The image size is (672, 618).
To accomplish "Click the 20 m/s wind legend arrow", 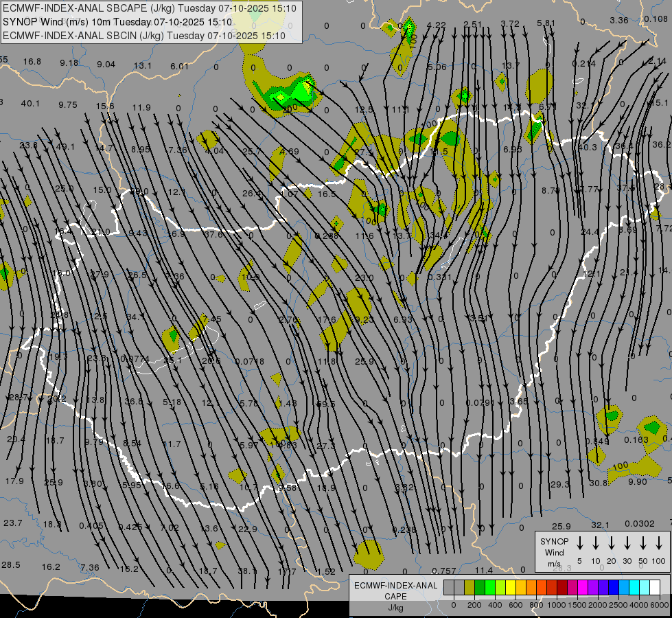I will (x=612, y=543).
